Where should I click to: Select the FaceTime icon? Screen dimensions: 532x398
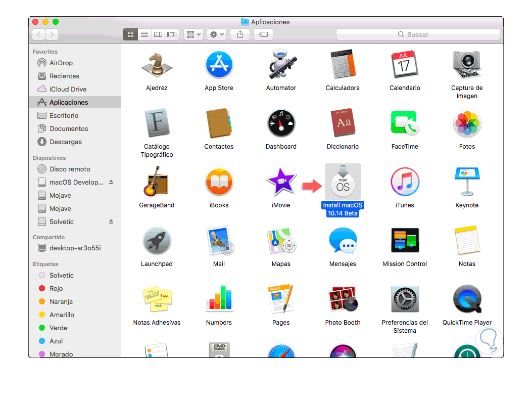(405, 123)
